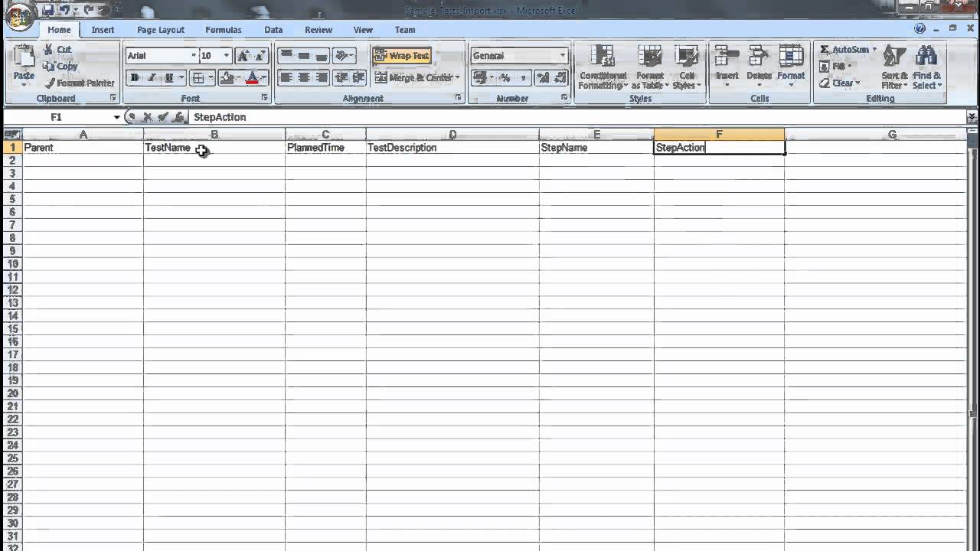Pick Font Color red A swatch
980x551 pixels.
click(252, 77)
